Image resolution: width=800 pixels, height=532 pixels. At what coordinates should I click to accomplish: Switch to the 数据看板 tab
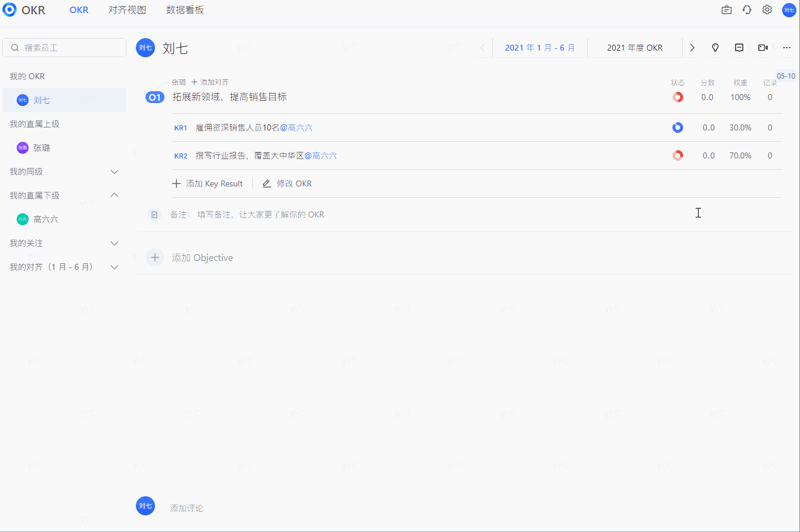[x=185, y=10]
